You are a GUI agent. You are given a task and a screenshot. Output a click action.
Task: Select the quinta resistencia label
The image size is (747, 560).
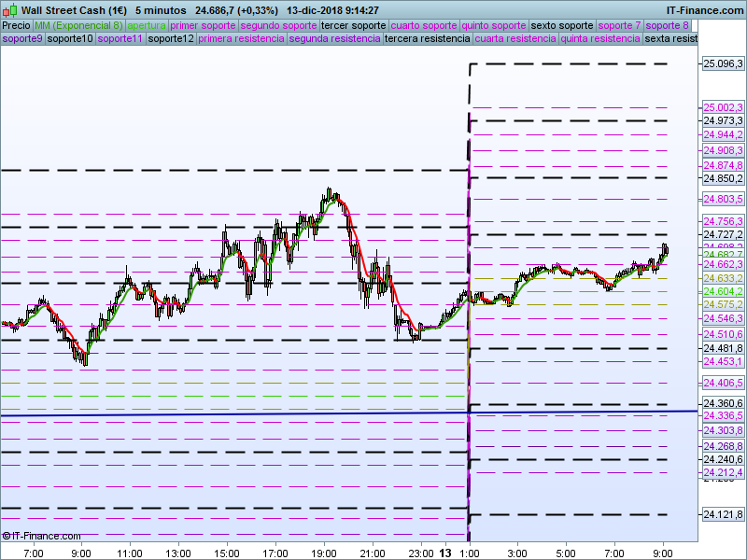[x=600, y=38]
